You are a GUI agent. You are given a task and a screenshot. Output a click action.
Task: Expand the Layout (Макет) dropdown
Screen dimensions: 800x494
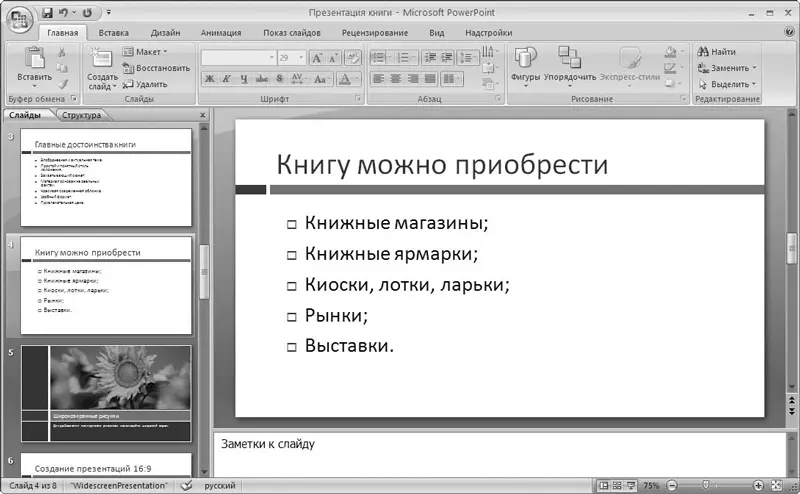click(144, 51)
